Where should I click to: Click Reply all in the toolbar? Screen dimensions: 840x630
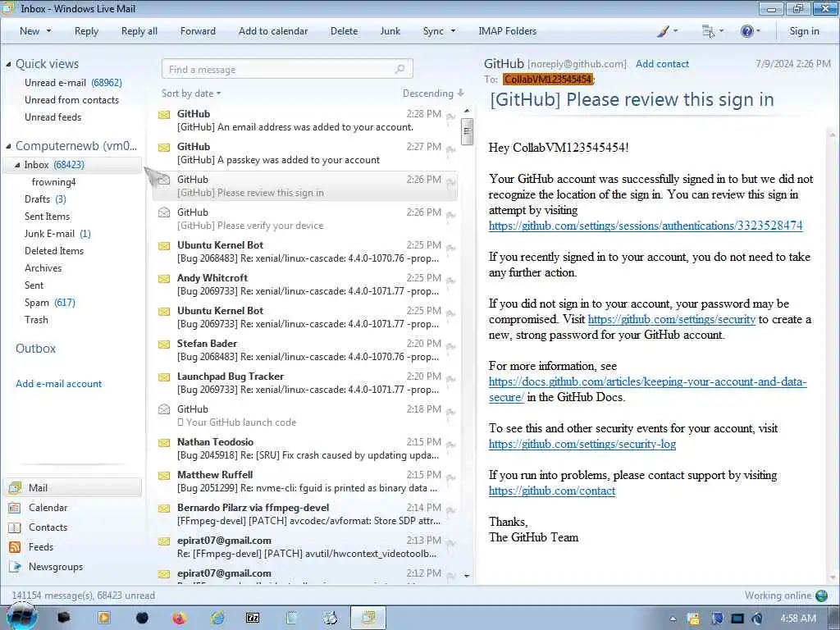[x=139, y=31]
